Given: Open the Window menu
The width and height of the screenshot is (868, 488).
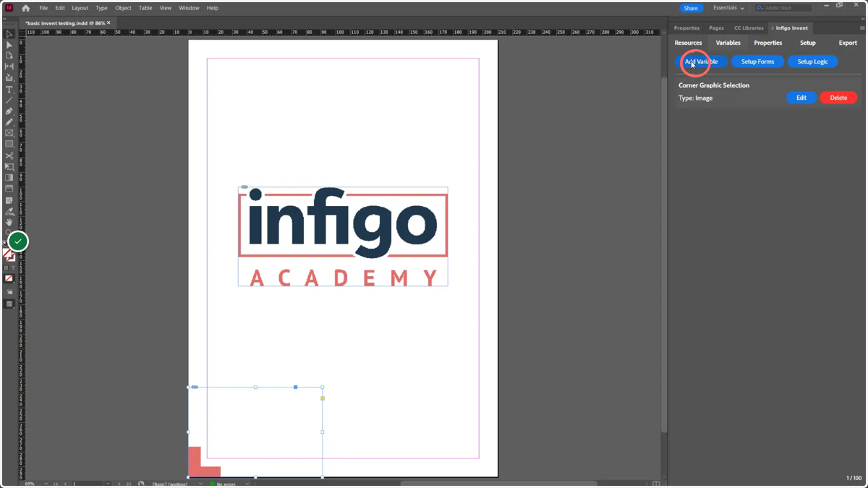Looking at the screenshot, I should point(190,8).
